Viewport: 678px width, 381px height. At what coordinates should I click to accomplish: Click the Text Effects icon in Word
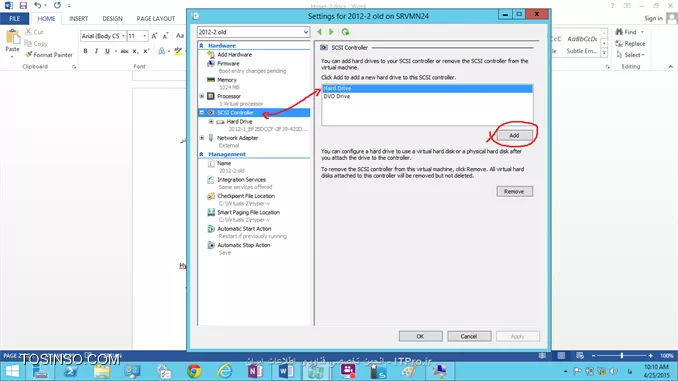(x=162, y=51)
